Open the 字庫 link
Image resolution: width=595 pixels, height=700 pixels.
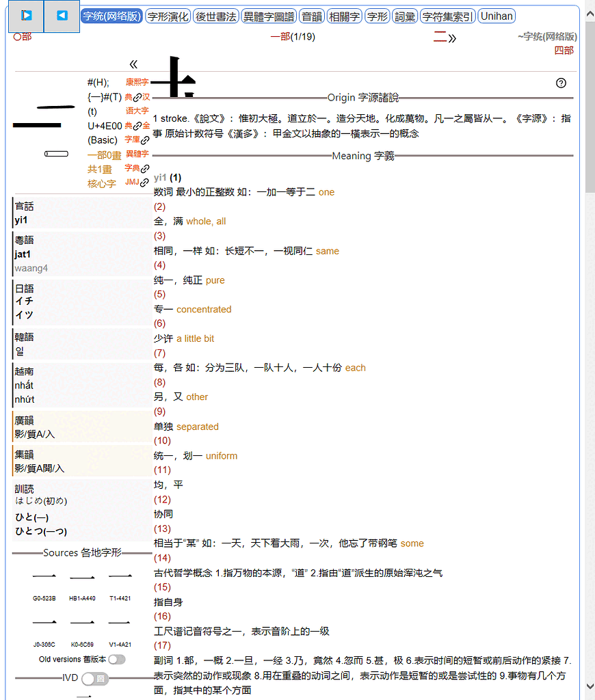pos(132,139)
